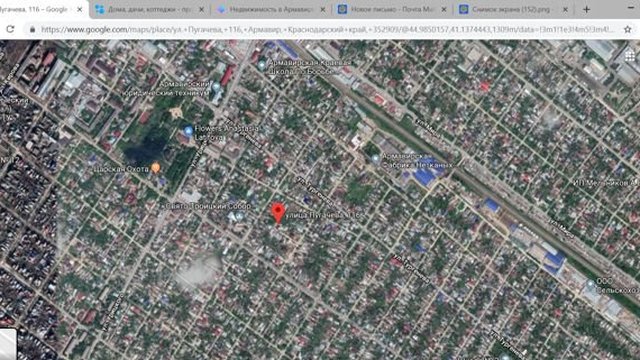Open the Flowers Anastasia place marker

pyautogui.click(x=188, y=131)
